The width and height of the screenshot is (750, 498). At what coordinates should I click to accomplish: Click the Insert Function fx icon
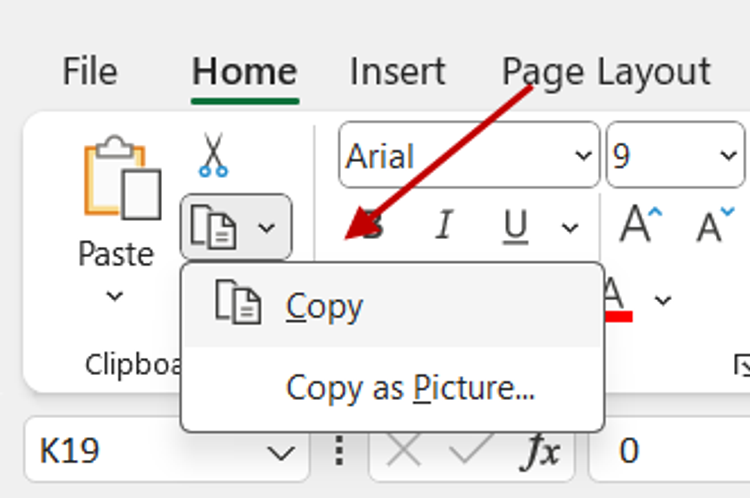tap(540, 451)
